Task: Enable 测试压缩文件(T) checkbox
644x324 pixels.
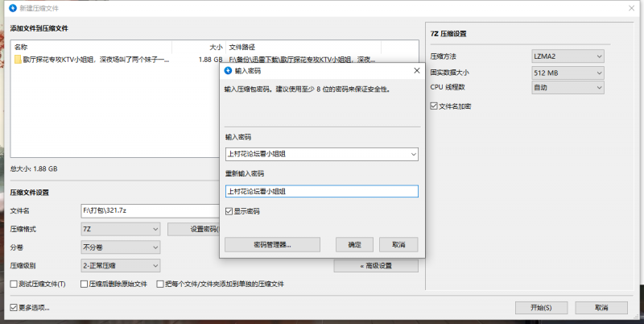Action: coord(14,285)
